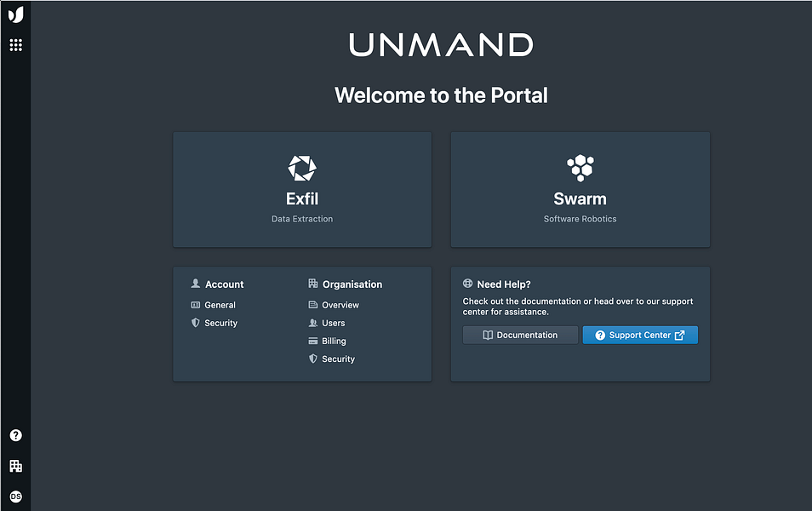The image size is (812, 511).
Task: Click the Users people icon
Action: pyautogui.click(x=312, y=323)
